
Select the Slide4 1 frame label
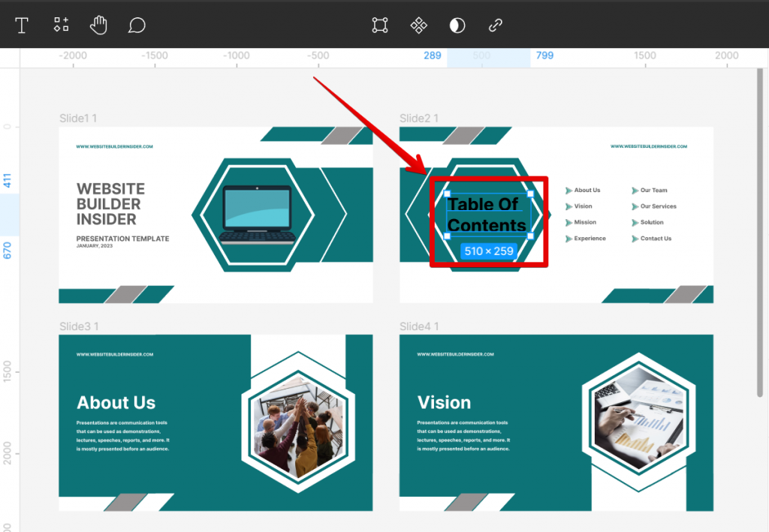click(x=418, y=326)
